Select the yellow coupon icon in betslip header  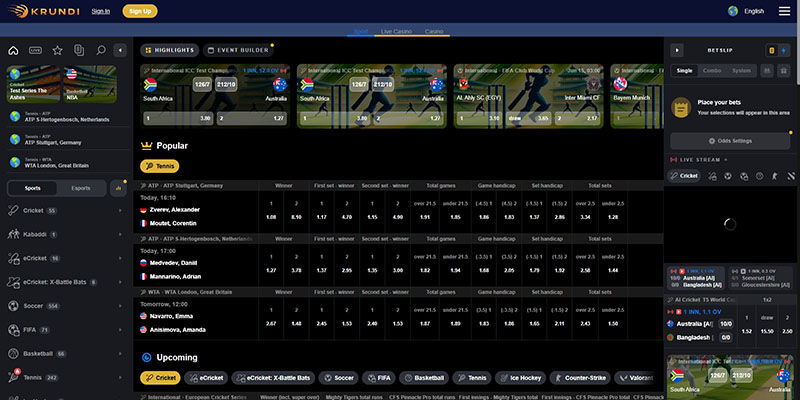click(x=772, y=51)
